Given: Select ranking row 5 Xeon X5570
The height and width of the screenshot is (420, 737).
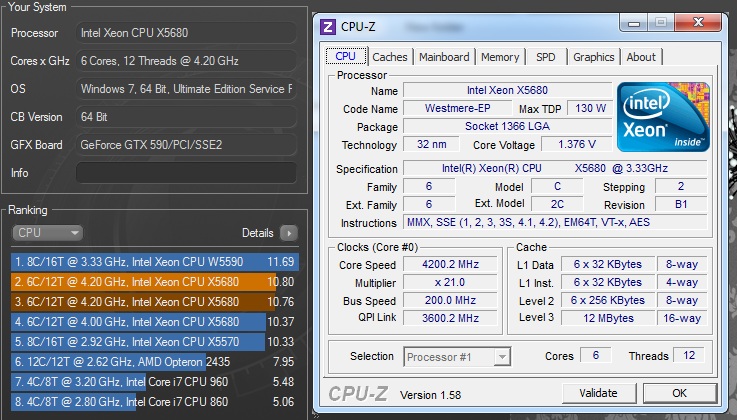Looking at the screenshot, I should pyautogui.click(x=155, y=342).
